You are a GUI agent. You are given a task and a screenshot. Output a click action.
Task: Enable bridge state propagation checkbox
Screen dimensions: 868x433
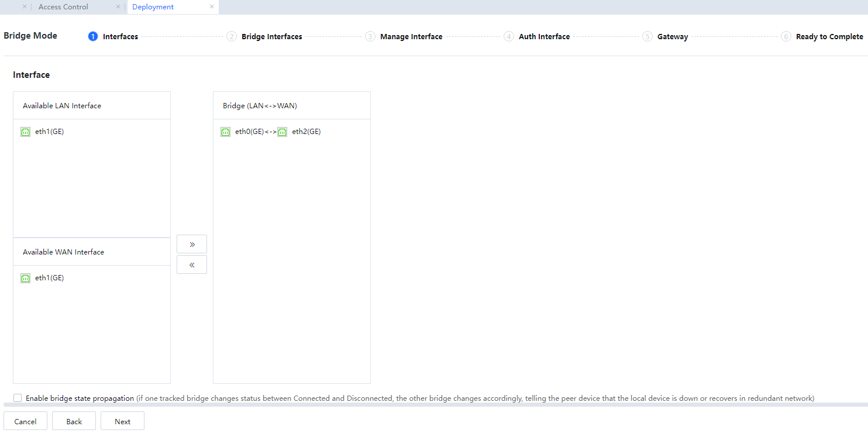point(18,398)
